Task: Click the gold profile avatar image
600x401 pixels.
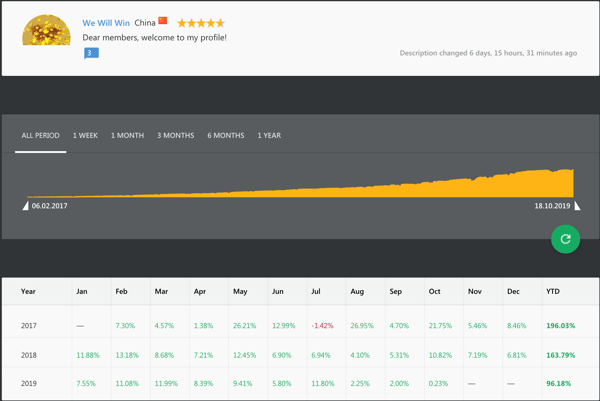Action: pyautogui.click(x=46, y=30)
